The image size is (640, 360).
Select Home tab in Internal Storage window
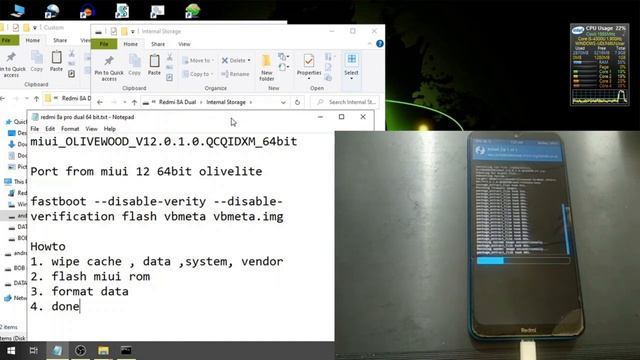[x=131, y=44]
